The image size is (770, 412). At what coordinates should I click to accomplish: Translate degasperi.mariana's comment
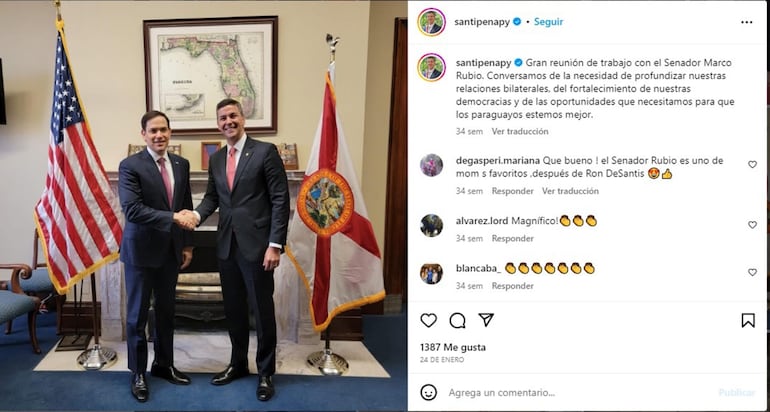[x=570, y=191]
